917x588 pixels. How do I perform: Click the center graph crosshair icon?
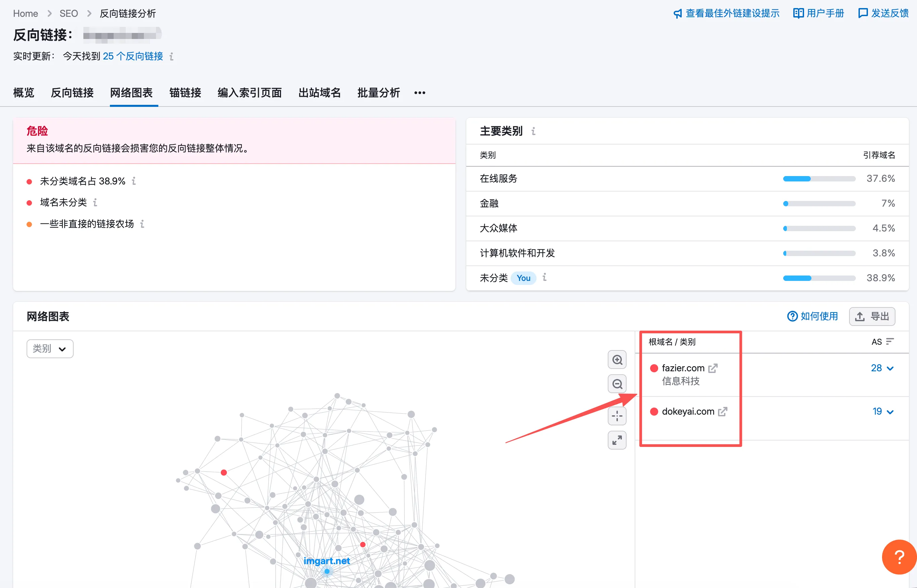(x=617, y=416)
